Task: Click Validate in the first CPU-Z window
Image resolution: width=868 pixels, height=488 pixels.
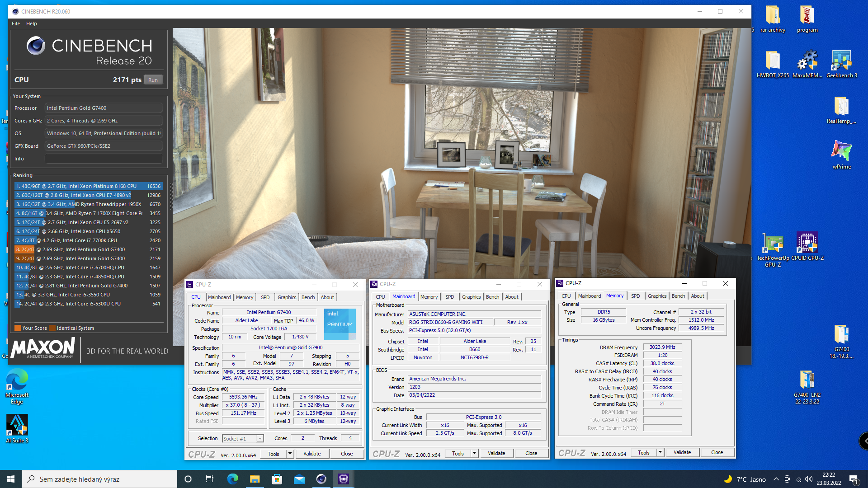Action: pyautogui.click(x=312, y=454)
